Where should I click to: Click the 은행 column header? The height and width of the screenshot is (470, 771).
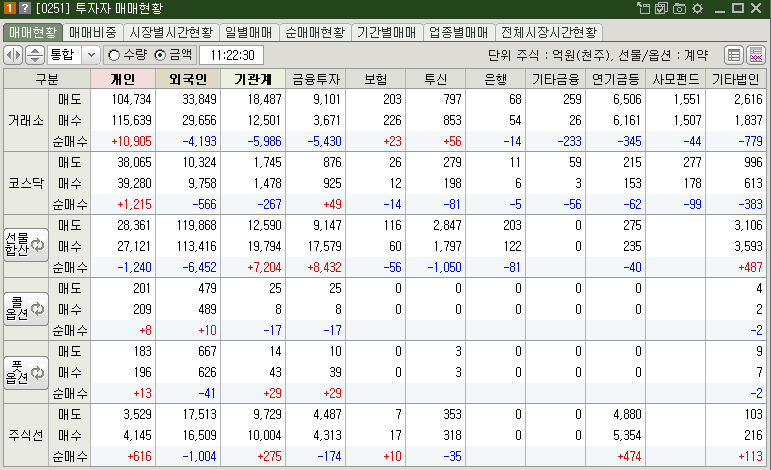point(496,79)
